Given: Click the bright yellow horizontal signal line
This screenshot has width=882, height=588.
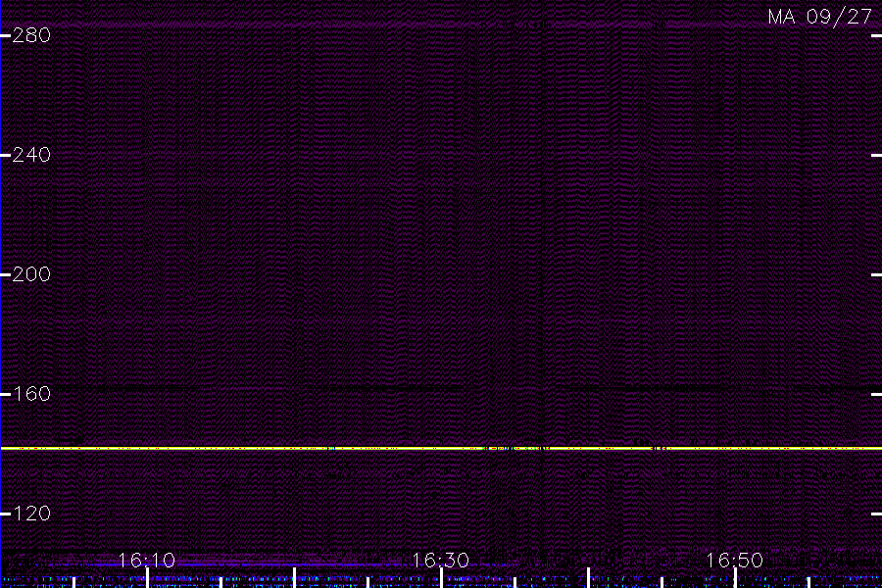Looking at the screenshot, I should click(x=441, y=449).
